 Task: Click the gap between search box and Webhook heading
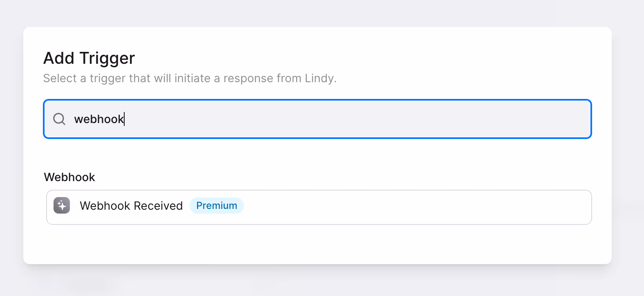318,155
